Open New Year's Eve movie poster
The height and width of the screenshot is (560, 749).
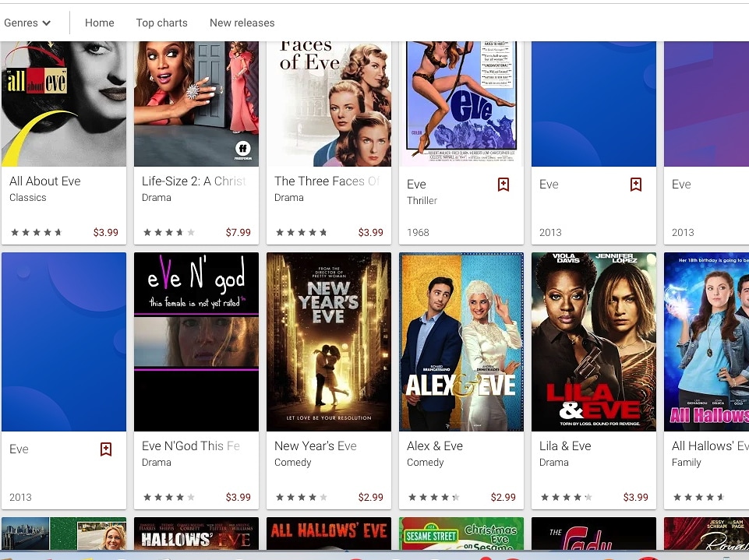(x=328, y=341)
